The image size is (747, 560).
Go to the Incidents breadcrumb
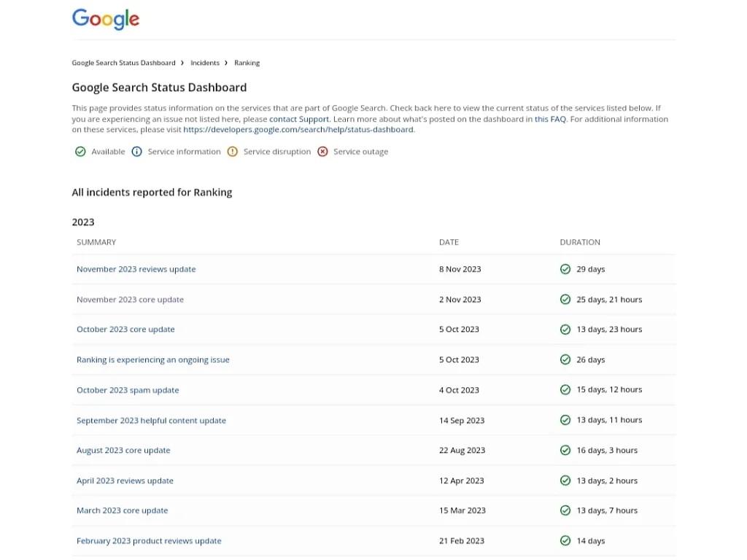tap(205, 63)
